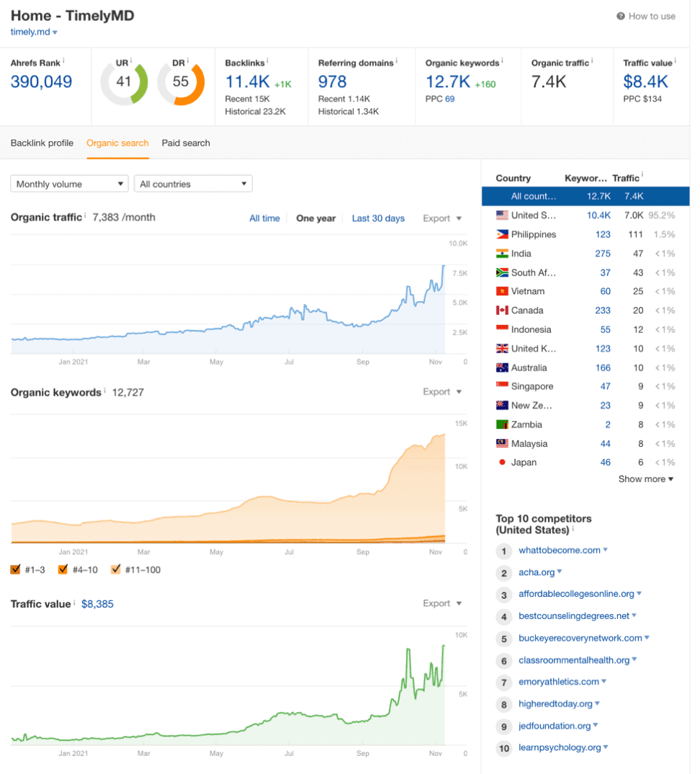Click the Zambia flag icon
Image resolution: width=700 pixels, height=774 pixels.
pos(502,424)
